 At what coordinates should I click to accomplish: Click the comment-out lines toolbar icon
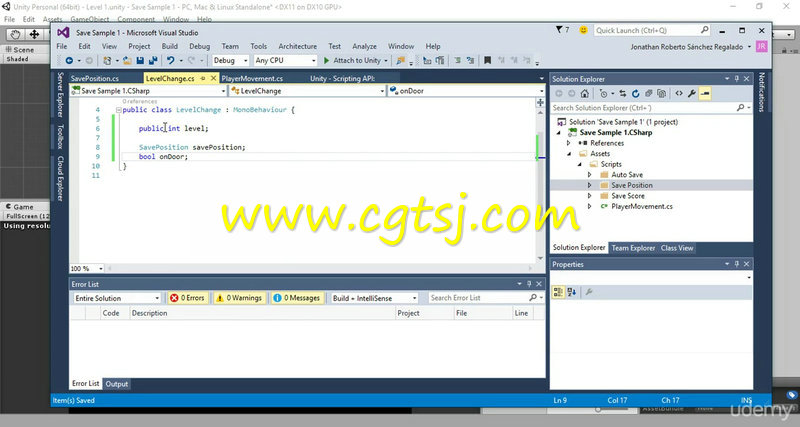pos(458,60)
